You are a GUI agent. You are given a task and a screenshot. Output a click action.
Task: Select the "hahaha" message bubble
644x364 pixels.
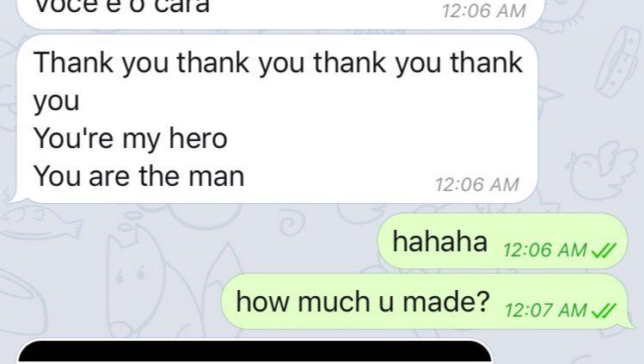(502, 241)
